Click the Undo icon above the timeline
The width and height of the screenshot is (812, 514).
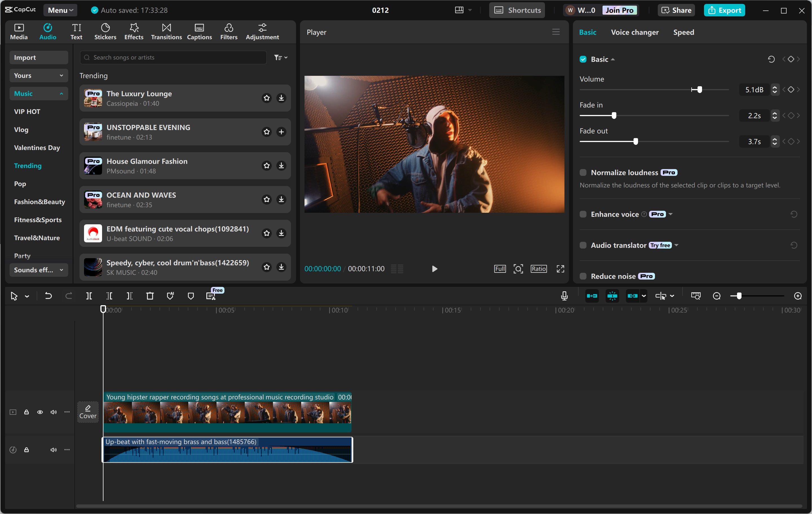48,296
